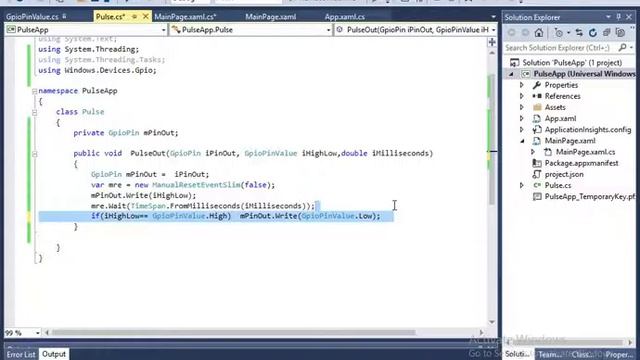Close the Solution Explorer panel
Image resolution: width=640 pixels, height=360 pixels.
point(629,17)
